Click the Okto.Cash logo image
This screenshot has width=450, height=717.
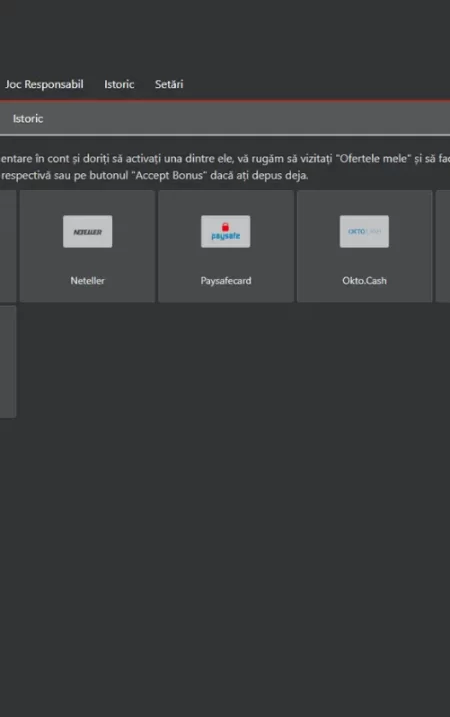click(x=364, y=231)
